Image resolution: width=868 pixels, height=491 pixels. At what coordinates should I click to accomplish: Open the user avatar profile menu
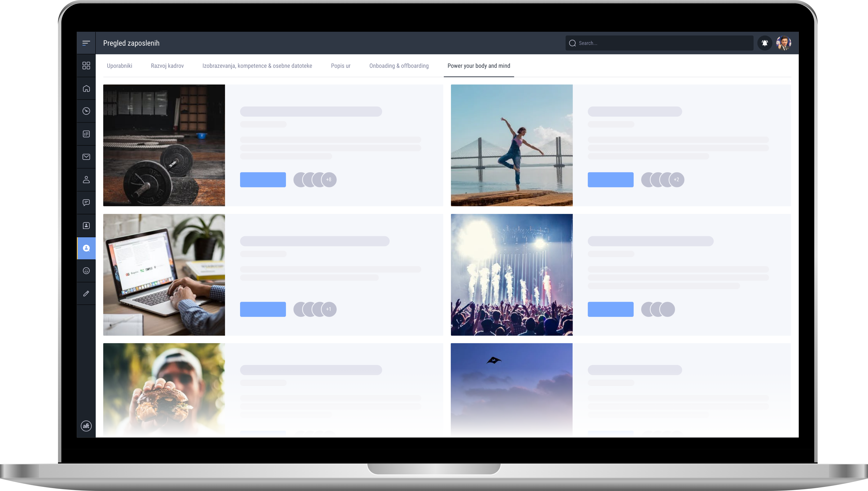click(x=783, y=43)
